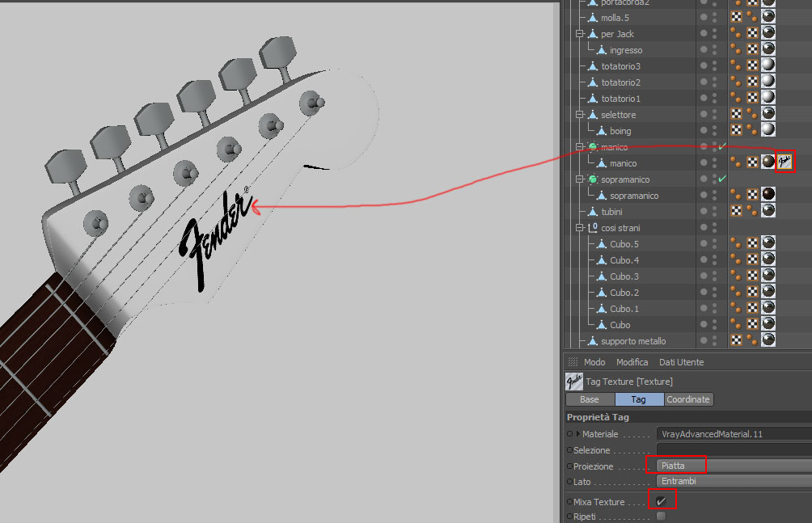The height and width of the screenshot is (523, 812).
Task: Collapse the cosi strani group
Action: (x=580, y=228)
